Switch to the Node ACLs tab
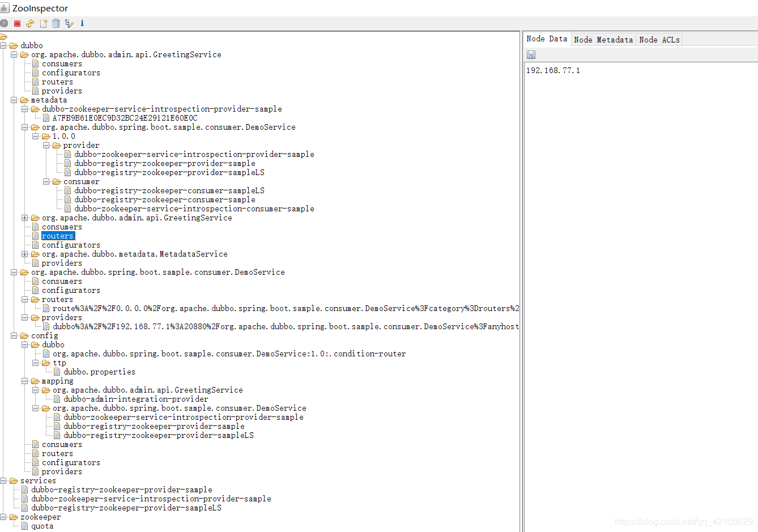 (x=659, y=40)
